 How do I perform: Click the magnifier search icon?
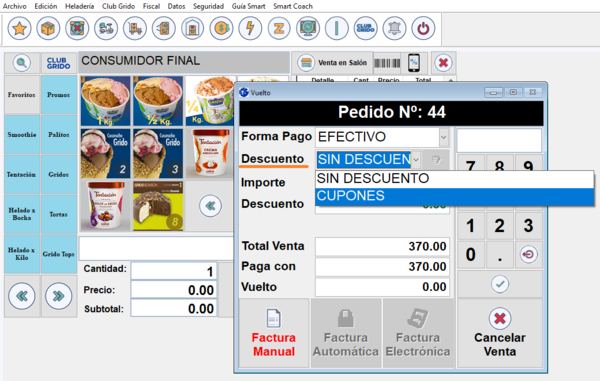22,63
